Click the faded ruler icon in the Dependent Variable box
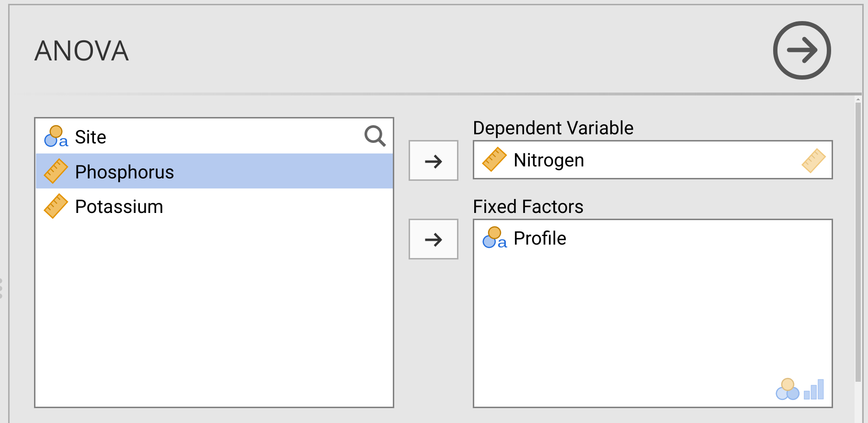The width and height of the screenshot is (868, 423). point(813,160)
